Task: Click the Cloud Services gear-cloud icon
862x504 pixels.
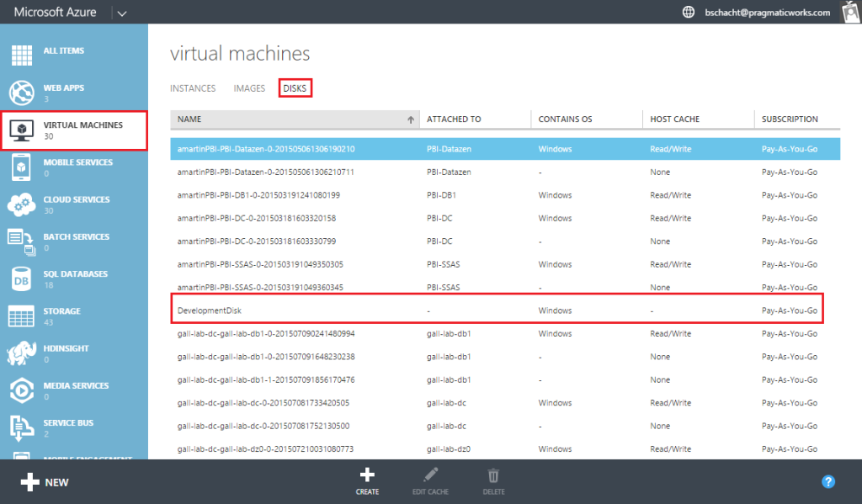Action: click(x=21, y=204)
